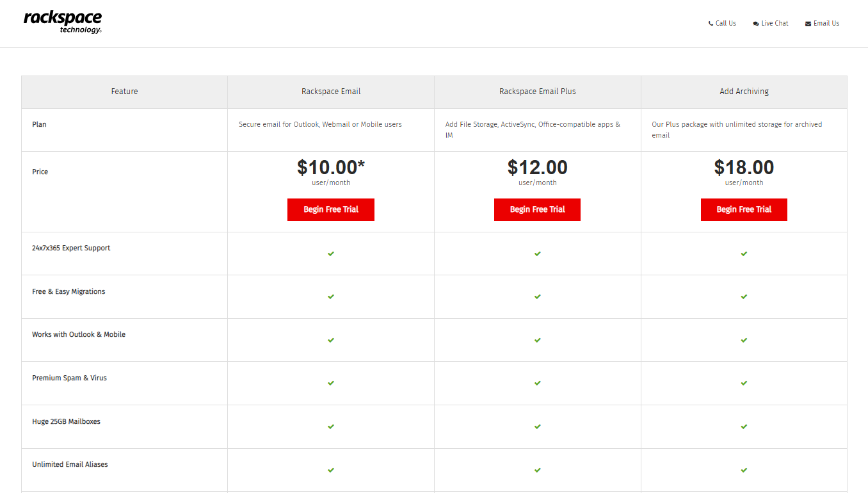Click the $10.00* price
This screenshot has width=868, height=493.
(x=331, y=167)
